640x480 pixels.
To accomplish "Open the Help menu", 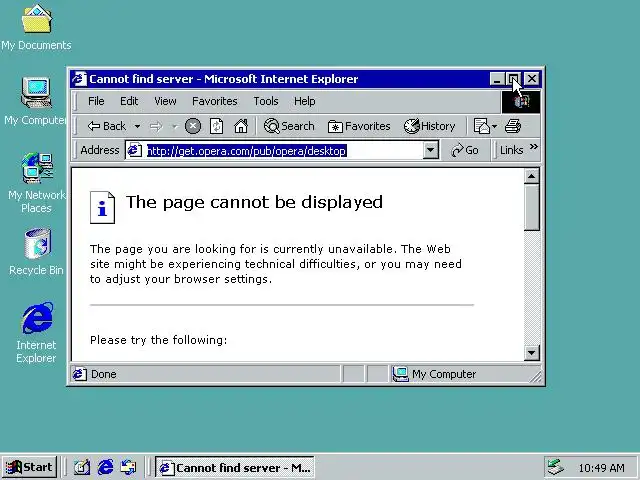I will [x=304, y=101].
